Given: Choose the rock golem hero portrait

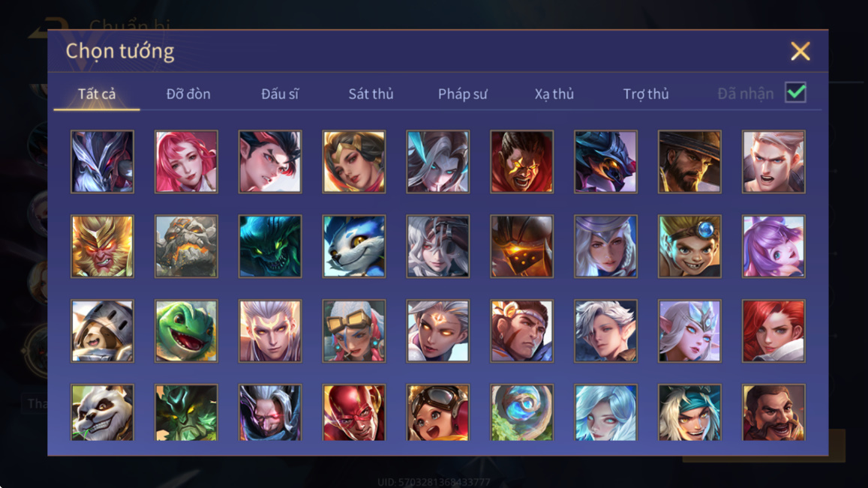Looking at the screenshot, I should (x=186, y=246).
